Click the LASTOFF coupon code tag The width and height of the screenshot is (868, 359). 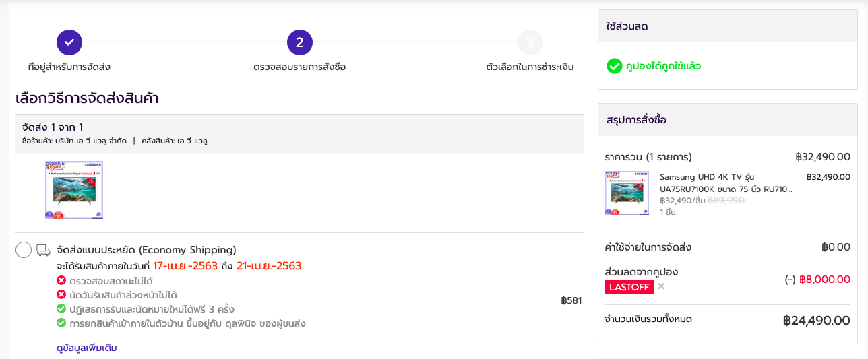(629, 287)
